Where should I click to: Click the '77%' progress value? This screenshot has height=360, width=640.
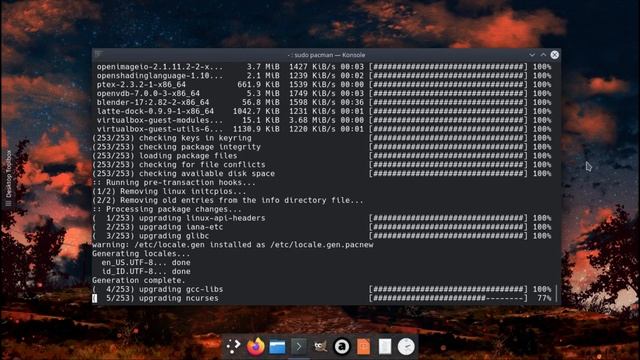(544, 298)
